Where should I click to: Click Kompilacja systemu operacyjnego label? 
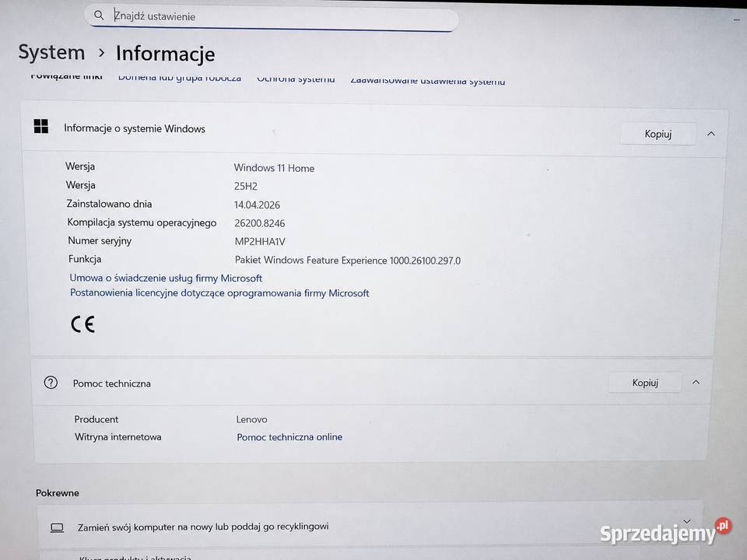(x=142, y=223)
